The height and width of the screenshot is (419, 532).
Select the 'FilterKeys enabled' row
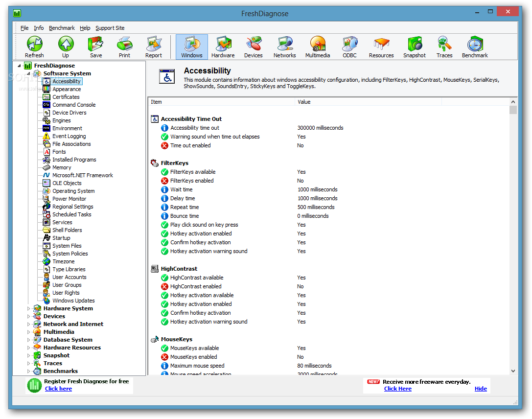[329, 181]
